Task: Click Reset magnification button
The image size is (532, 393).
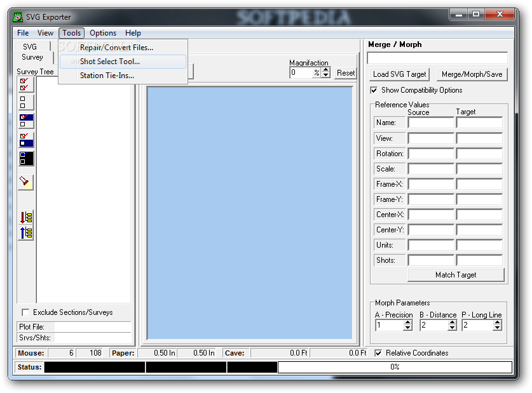Action: (x=346, y=73)
